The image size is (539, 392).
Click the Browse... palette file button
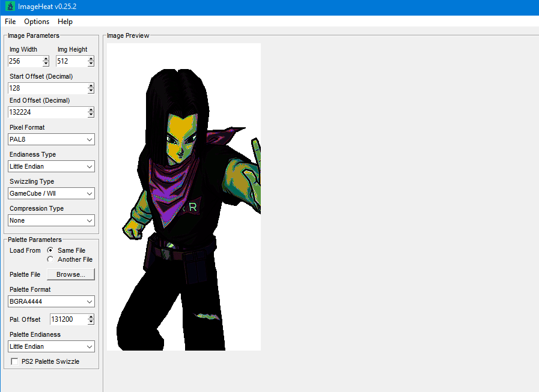[x=71, y=274]
